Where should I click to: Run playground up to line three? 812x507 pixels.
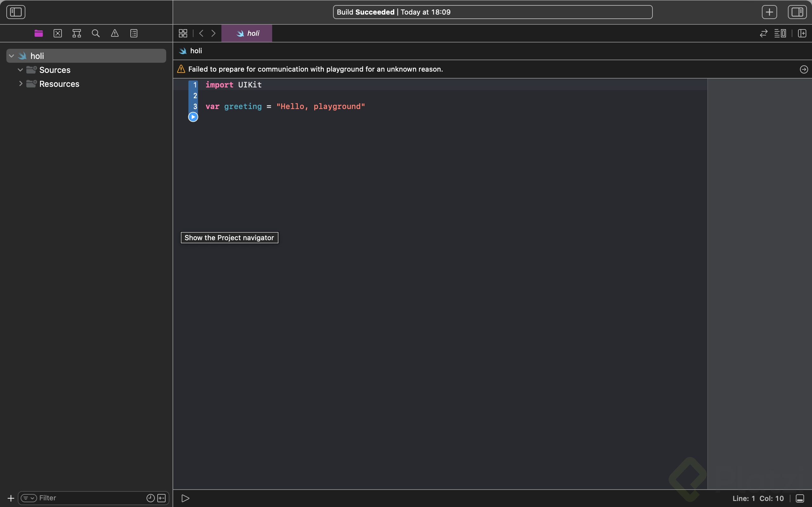[193, 117]
